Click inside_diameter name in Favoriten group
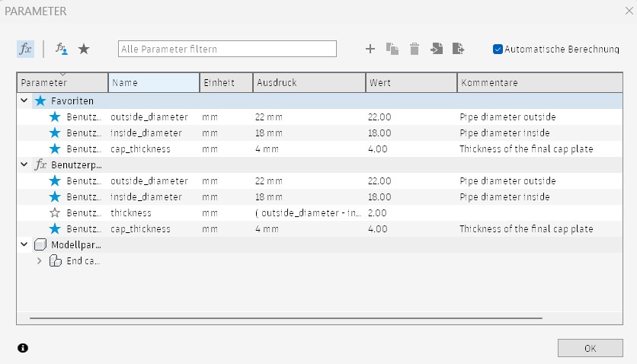 tap(146, 133)
